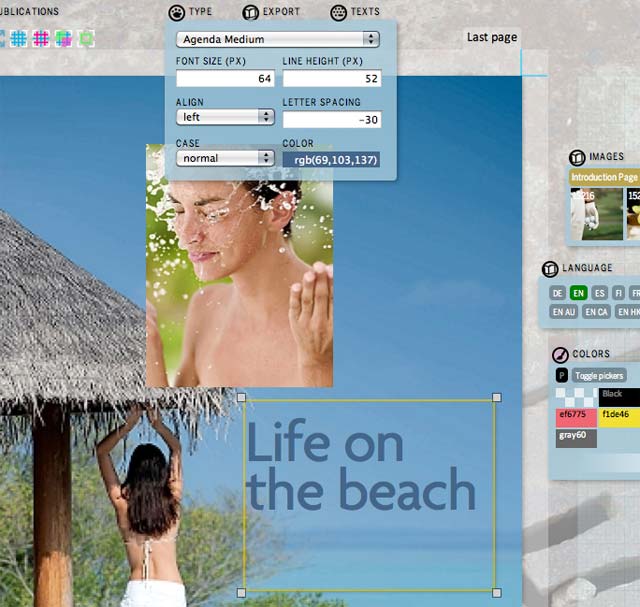Image resolution: width=640 pixels, height=607 pixels.
Task: Select the transparent checkerboard swatch
Action: tap(576, 397)
